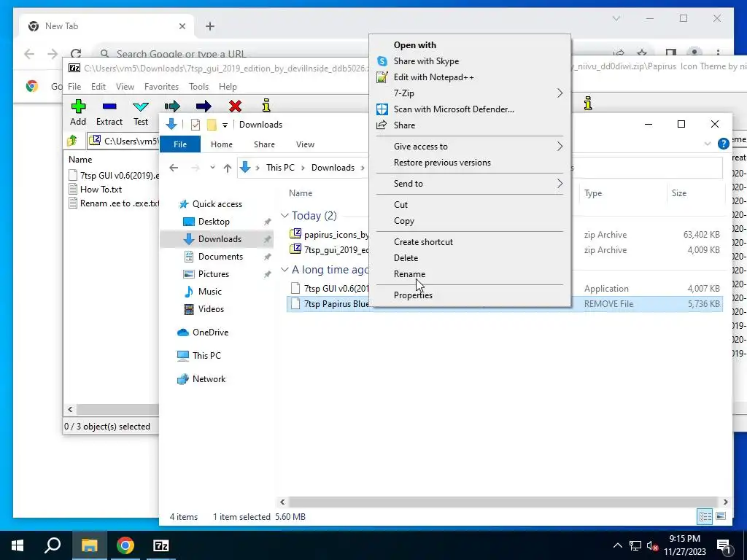Click the Extract icon in 7-Zip toolbar

click(109, 106)
